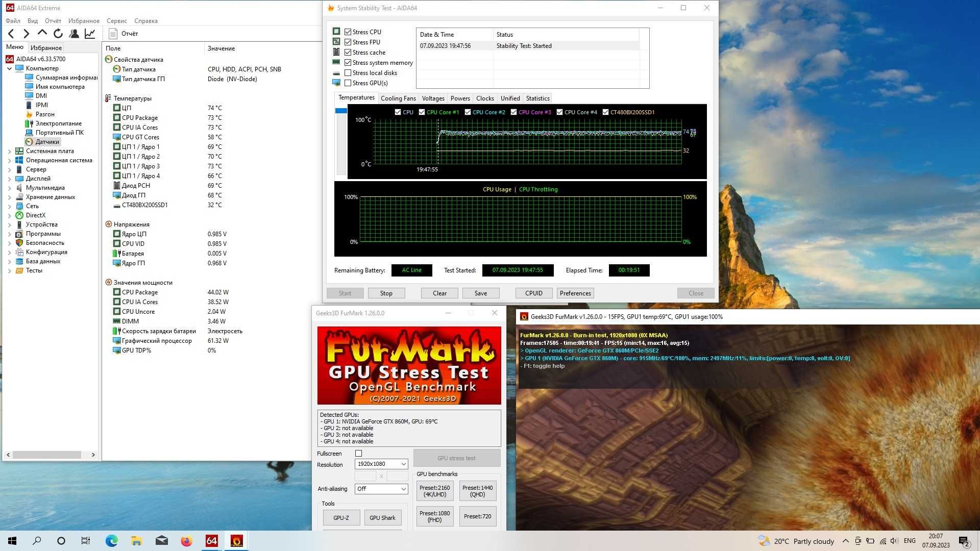Click the Up-level arrow in AIDA64 toolbar
Image resolution: width=980 pixels, height=551 pixels.
42,33
